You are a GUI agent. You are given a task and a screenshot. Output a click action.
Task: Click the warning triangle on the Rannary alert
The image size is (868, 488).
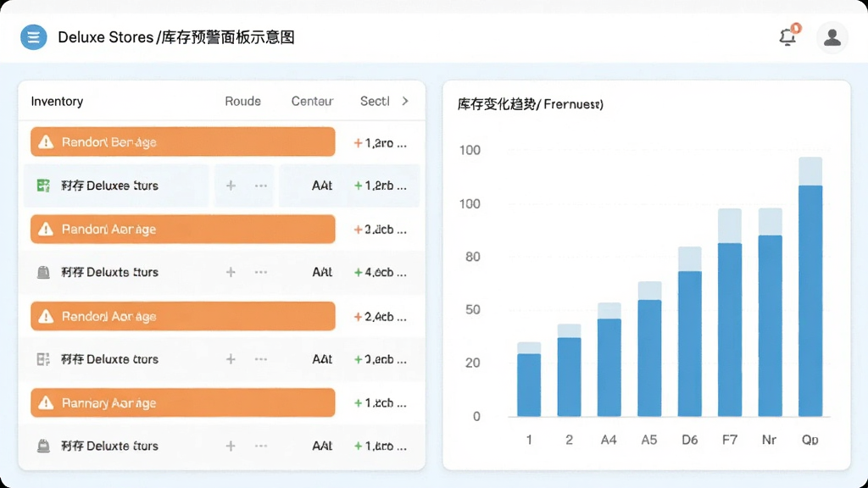click(x=46, y=402)
